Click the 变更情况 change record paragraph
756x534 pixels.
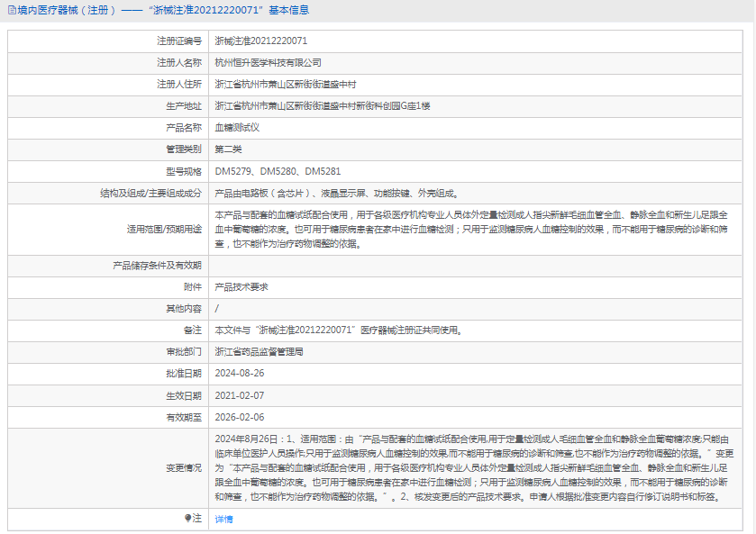tap(475, 468)
